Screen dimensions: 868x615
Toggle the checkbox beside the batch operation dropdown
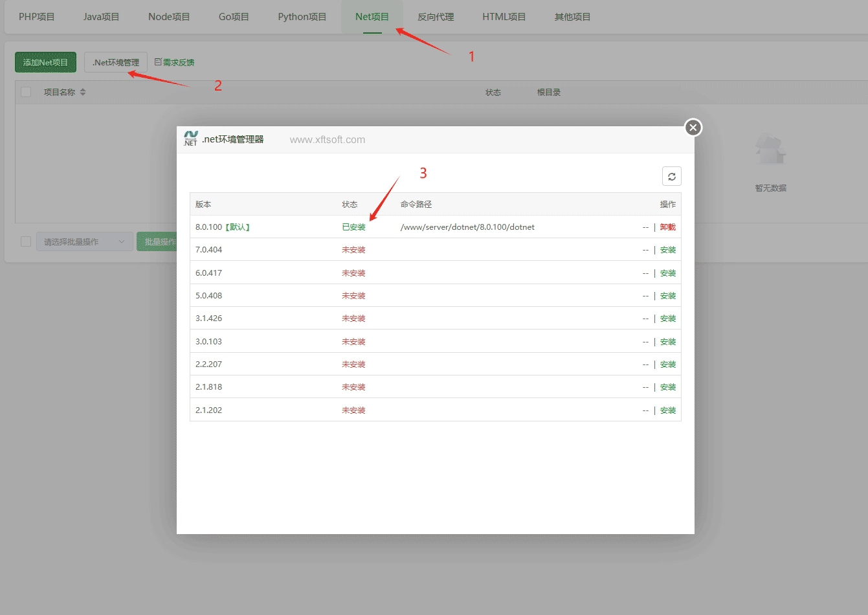(26, 241)
